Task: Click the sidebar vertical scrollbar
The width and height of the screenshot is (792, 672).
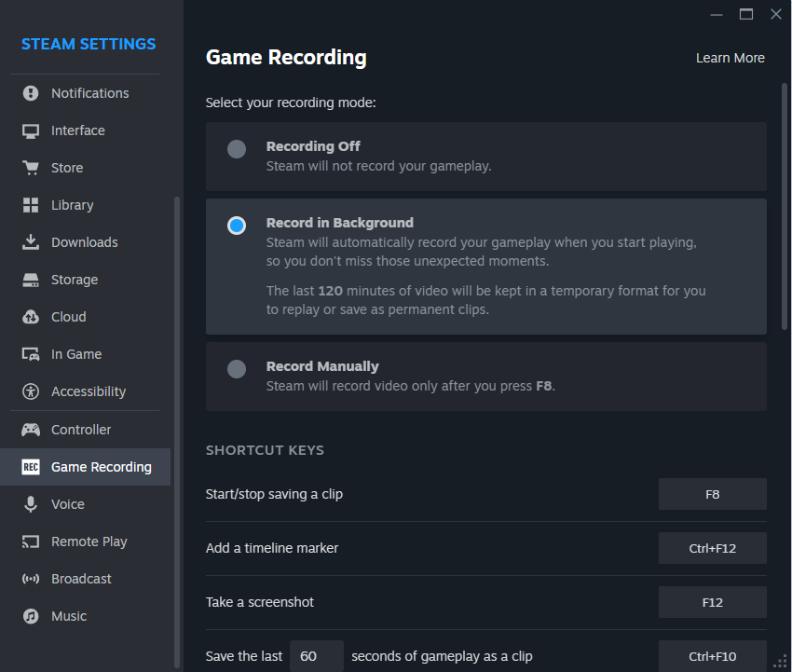Action: 177,432
